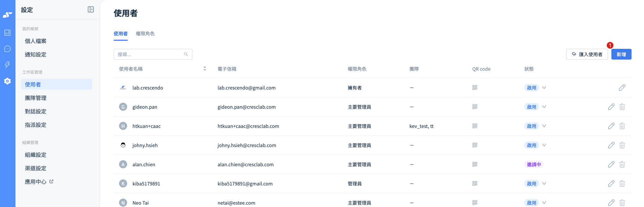Viewport: 644px width, 207px height.
Task: Click the settings gear icon in left rail
Action: click(x=7, y=81)
